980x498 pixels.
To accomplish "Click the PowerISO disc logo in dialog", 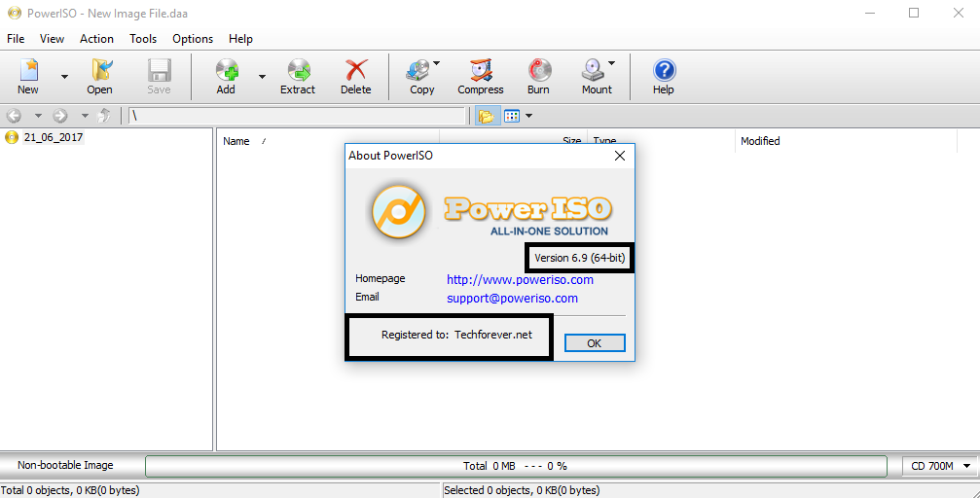I will (399, 212).
